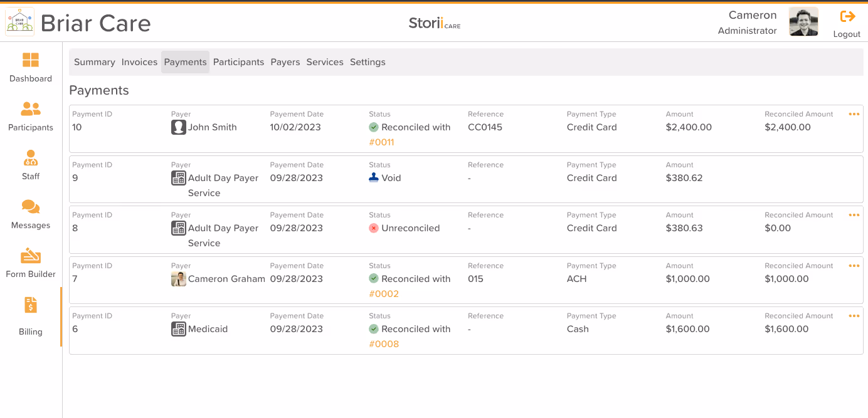Click the green reconciled check for payment 10
868x418 pixels.
[x=374, y=127]
